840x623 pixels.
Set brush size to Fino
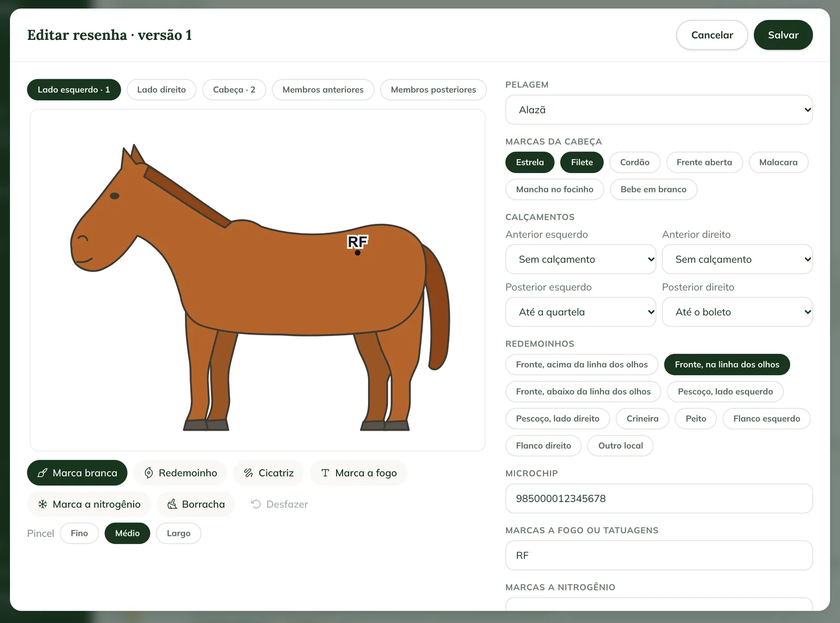click(x=79, y=533)
